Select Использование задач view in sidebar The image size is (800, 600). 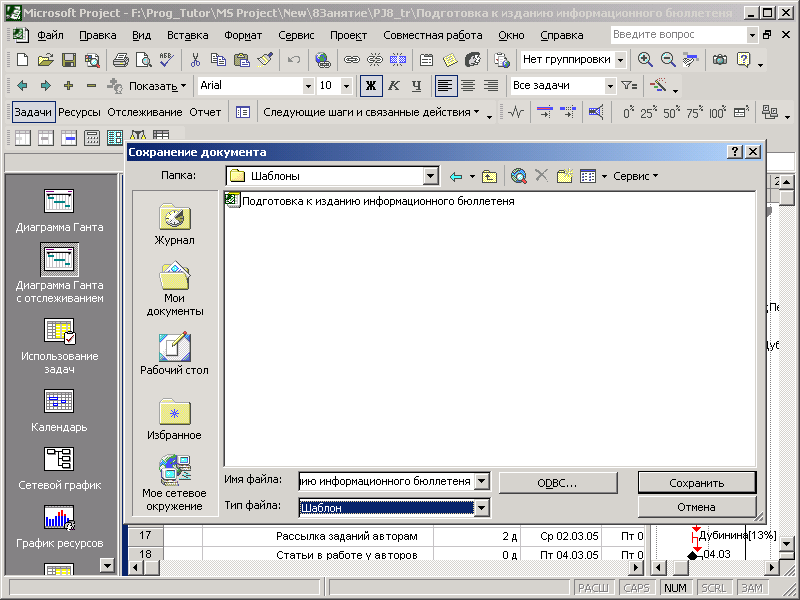pyautogui.click(x=59, y=346)
